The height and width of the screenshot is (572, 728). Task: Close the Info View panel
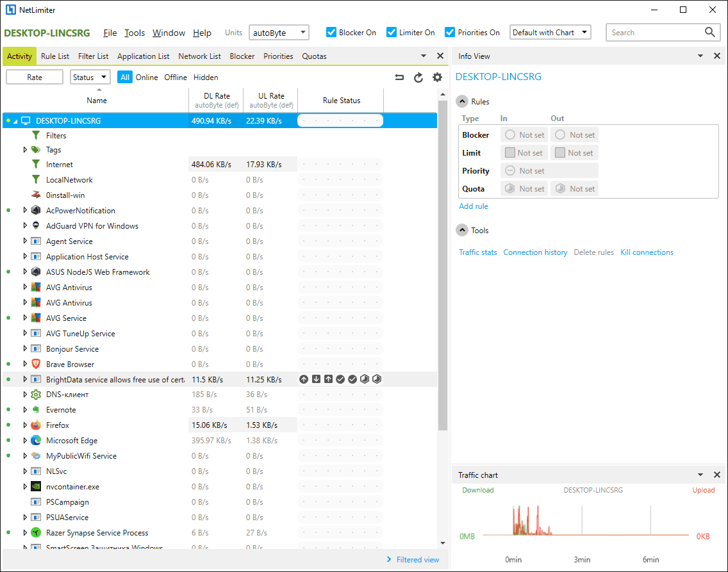point(717,56)
